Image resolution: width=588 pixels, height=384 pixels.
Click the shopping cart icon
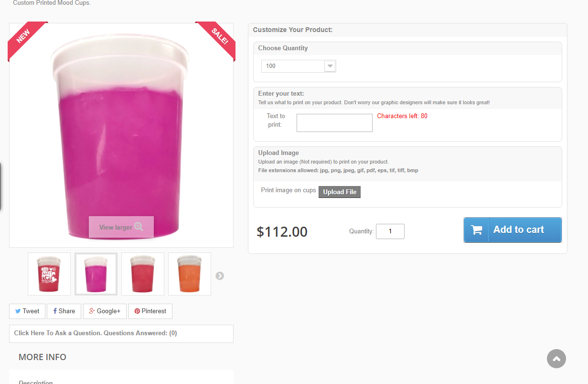pos(476,230)
